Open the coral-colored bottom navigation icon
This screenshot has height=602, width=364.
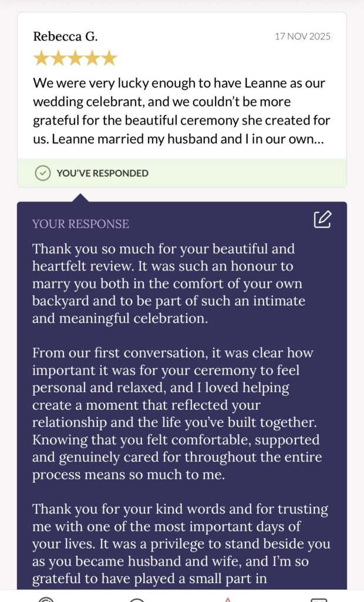click(x=228, y=599)
